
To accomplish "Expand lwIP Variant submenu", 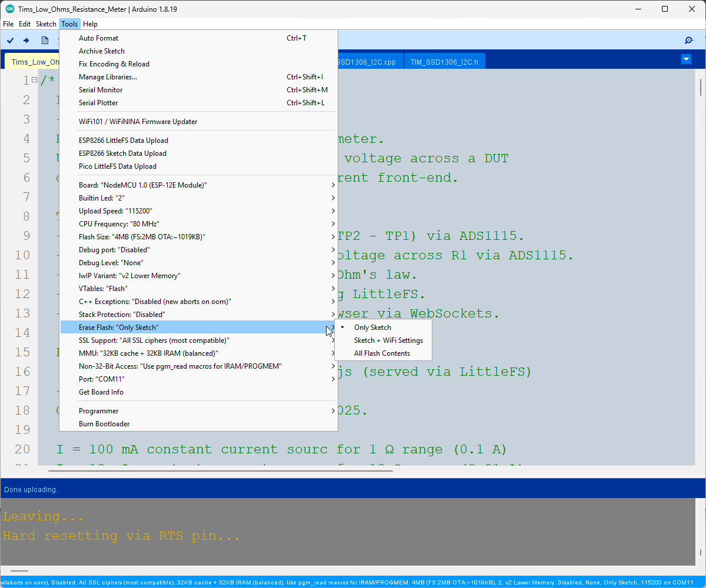I will pyautogui.click(x=199, y=276).
